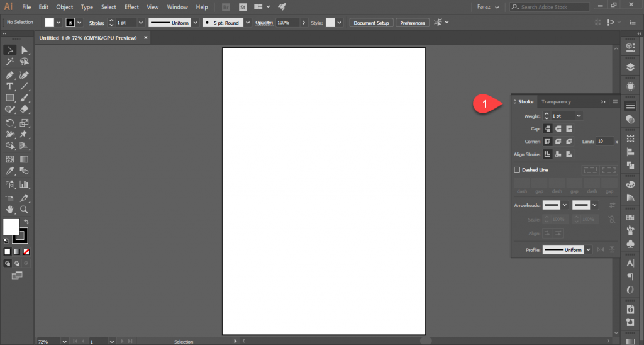Select the Pen tool
Screen dimensions: 644x345
tap(10, 76)
